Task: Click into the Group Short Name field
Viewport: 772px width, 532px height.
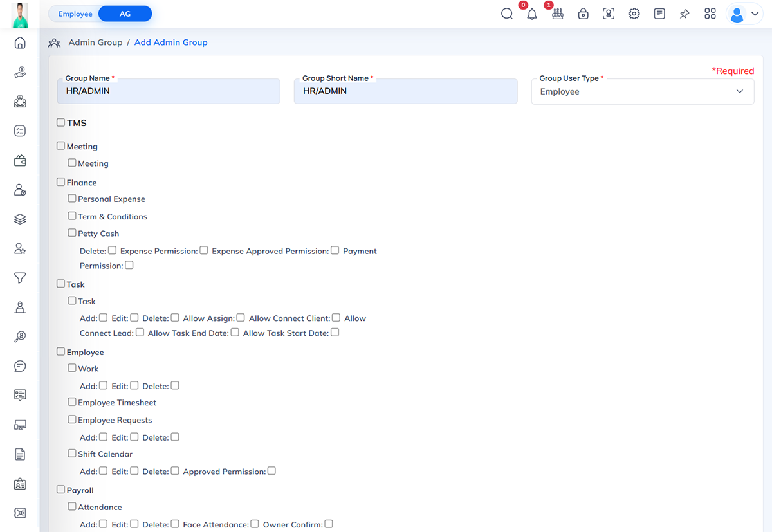Action: click(x=405, y=91)
